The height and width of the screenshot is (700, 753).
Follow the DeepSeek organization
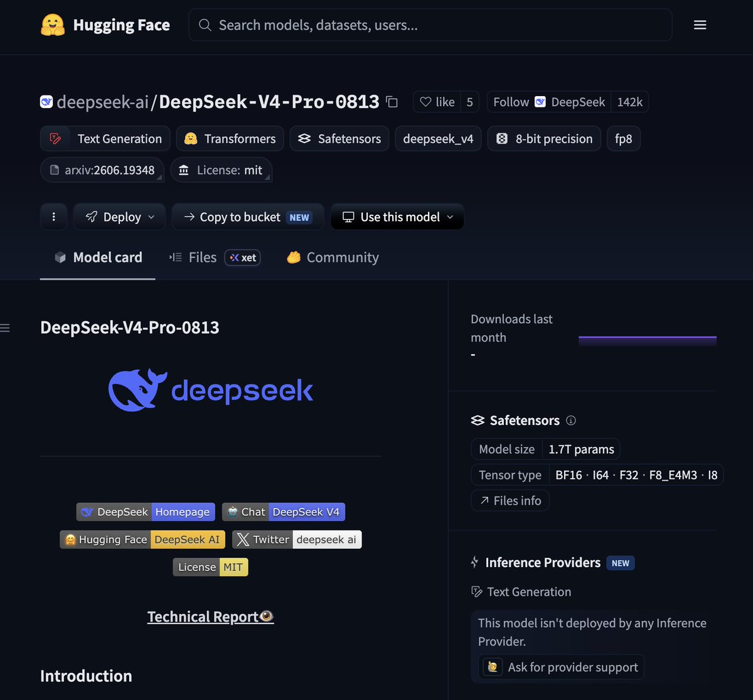tap(548, 102)
